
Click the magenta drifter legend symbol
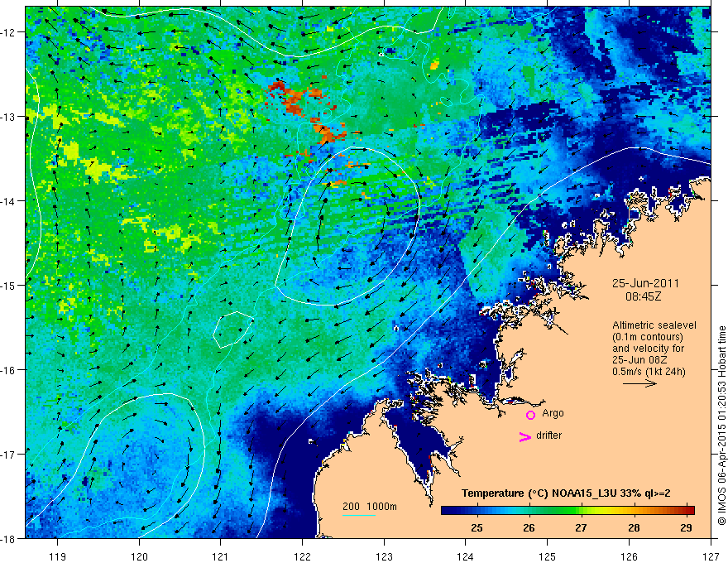pos(525,436)
